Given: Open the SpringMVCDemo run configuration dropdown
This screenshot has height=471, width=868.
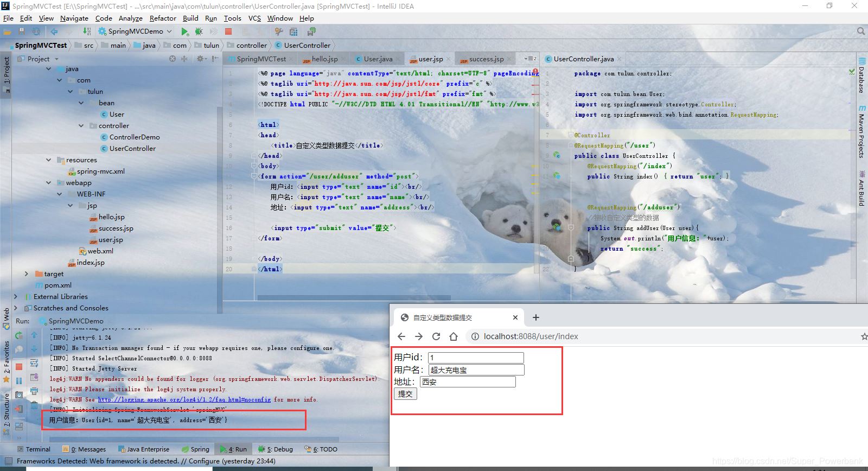Looking at the screenshot, I should pyautogui.click(x=136, y=31).
